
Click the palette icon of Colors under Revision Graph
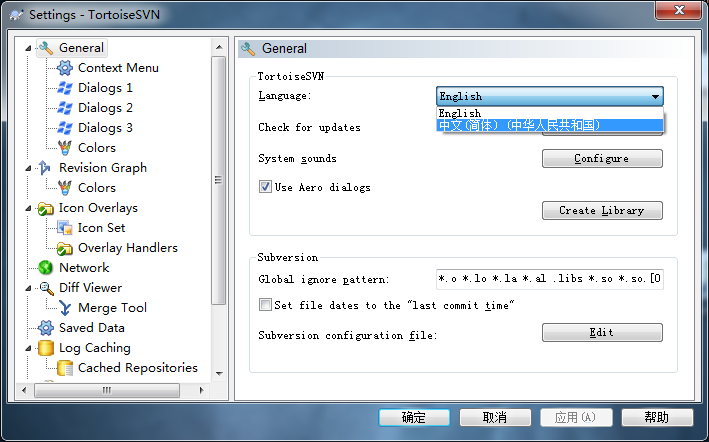coord(65,188)
